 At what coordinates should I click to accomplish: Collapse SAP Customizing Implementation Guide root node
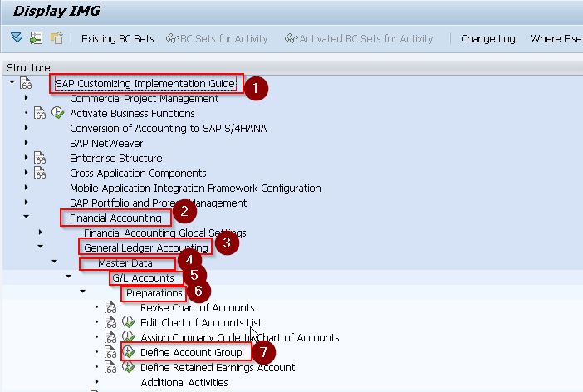[x=12, y=82]
